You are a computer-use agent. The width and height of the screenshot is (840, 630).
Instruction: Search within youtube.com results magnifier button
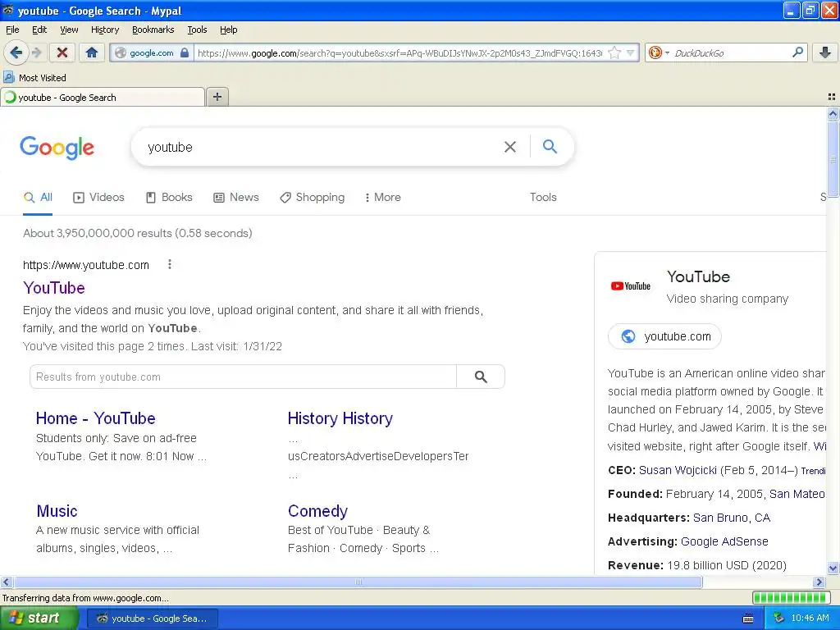click(x=481, y=377)
